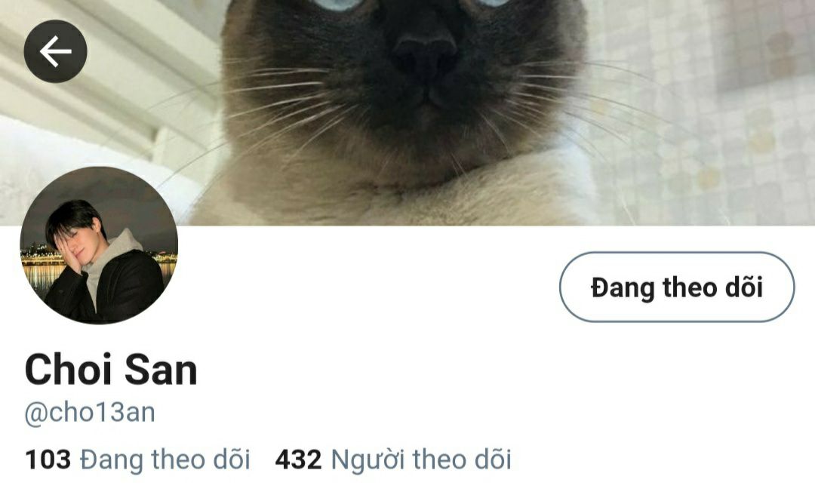Click the number 103 following count
Viewport: 815px width, 504px height.
click(x=48, y=459)
